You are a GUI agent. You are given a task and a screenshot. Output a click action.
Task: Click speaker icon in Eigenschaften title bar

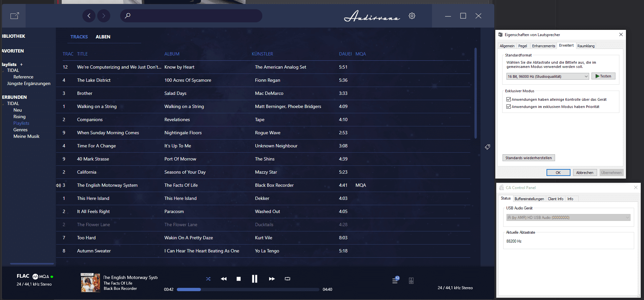click(501, 35)
